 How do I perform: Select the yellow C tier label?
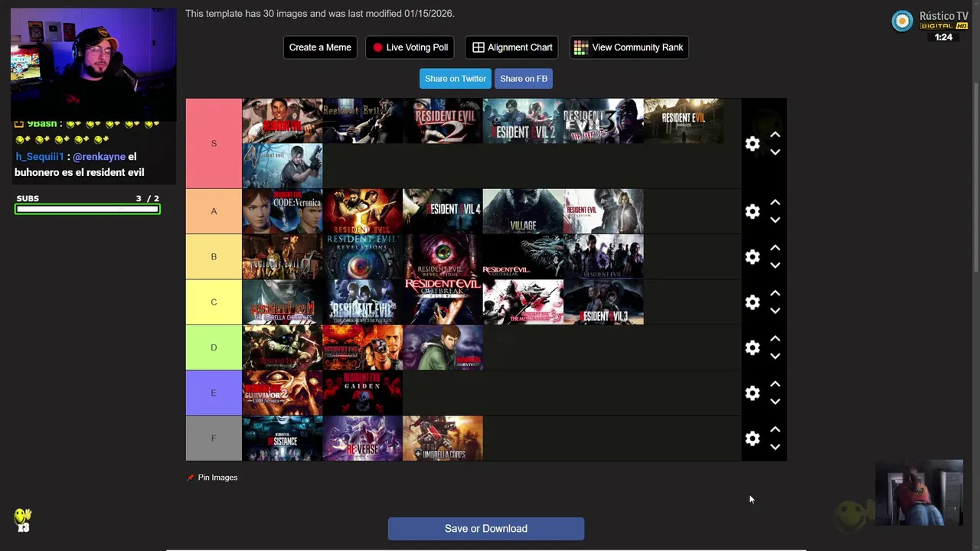click(x=214, y=302)
